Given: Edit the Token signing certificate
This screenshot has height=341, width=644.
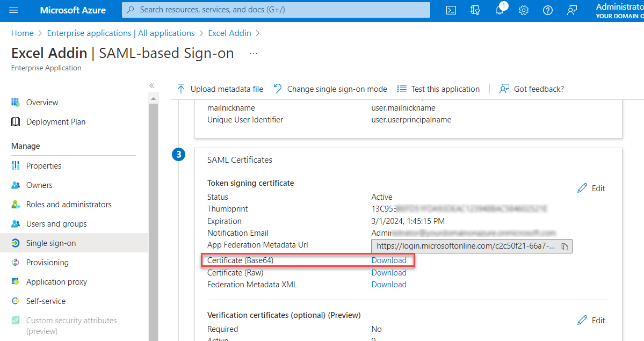Looking at the screenshot, I should click(x=591, y=188).
